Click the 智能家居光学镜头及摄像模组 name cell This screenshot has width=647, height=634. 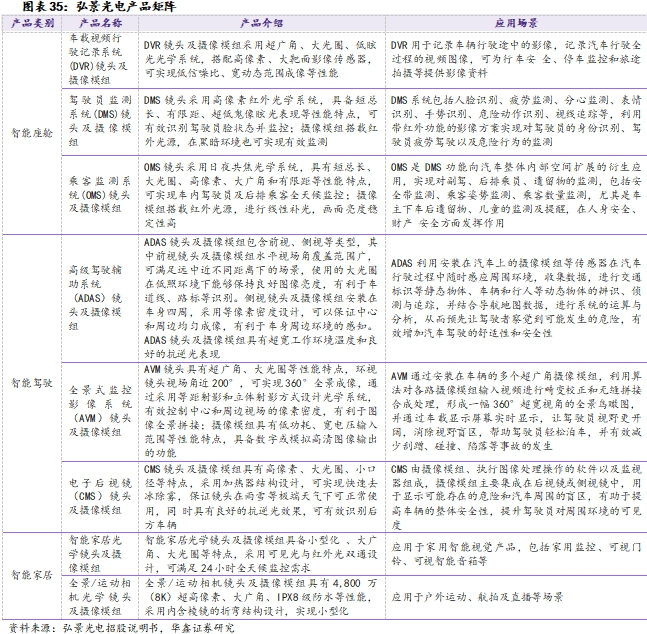[x=100, y=554]
